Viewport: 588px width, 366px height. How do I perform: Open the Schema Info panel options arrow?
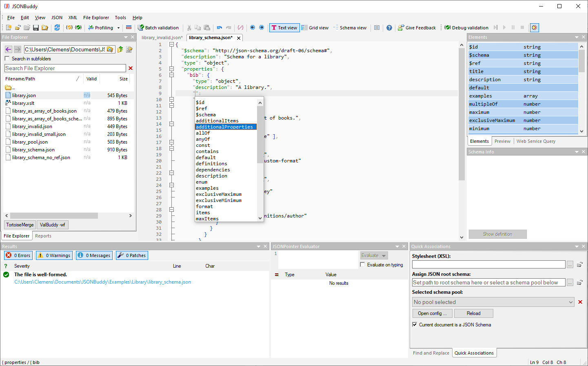(577, 152)
